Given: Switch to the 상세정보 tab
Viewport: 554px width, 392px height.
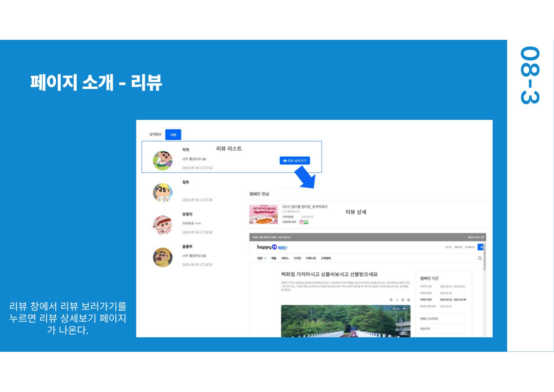Looking at the screenshot, I should click(155, 134).
